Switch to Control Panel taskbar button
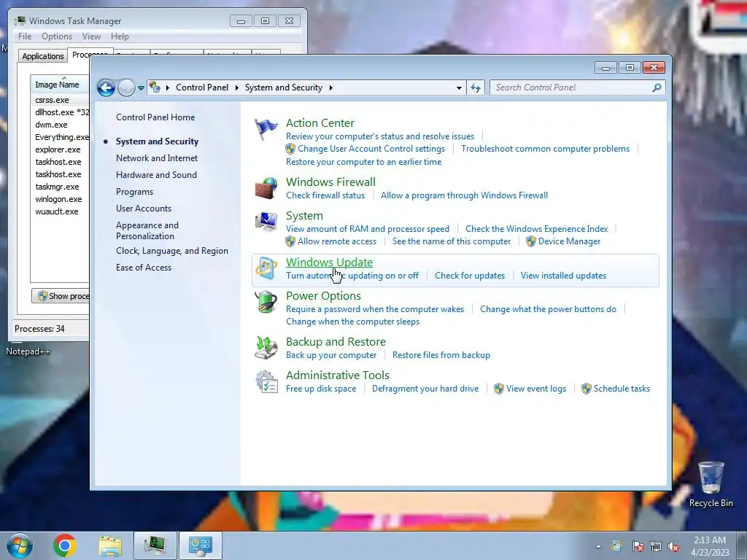This screenshot has height=560, width=747. [x=200, y=545]
